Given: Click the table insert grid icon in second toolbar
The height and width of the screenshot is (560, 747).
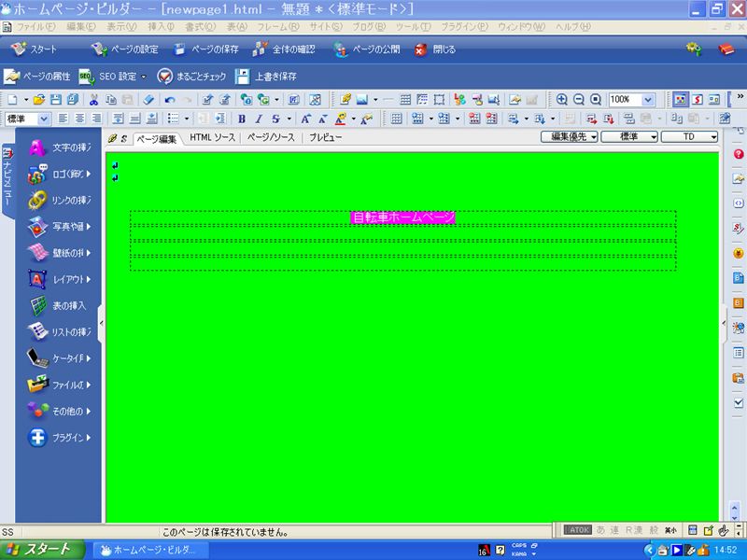Looking at the screenshot, I should pos(396,119).
